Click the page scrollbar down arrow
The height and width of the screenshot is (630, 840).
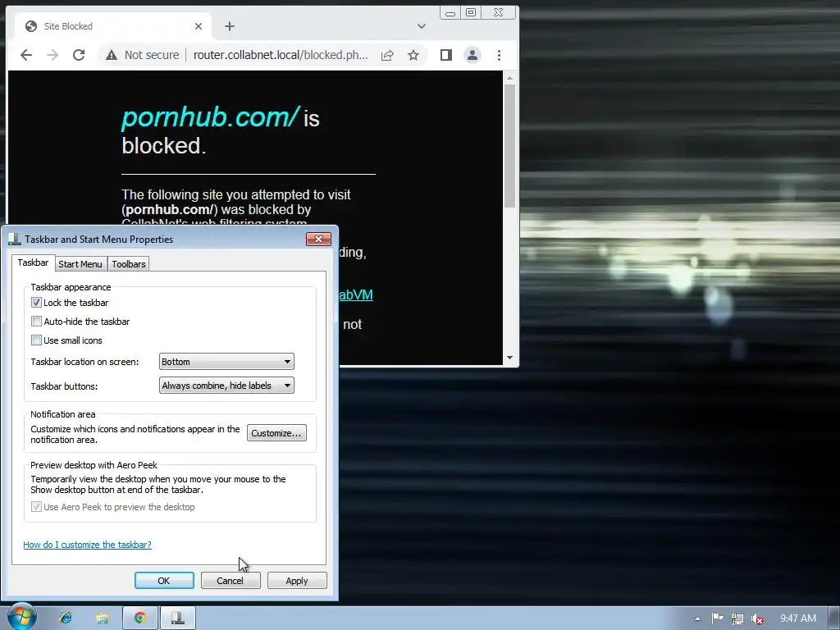(509, 358)
